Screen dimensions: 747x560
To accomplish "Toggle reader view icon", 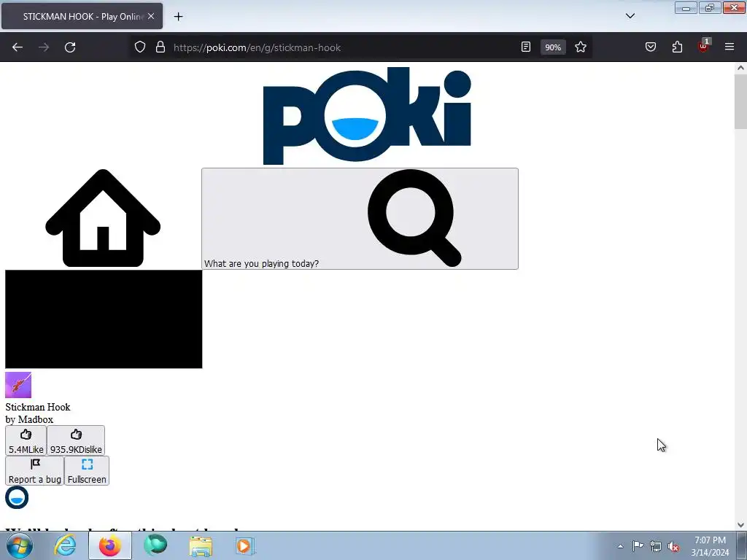I will 525,47.
